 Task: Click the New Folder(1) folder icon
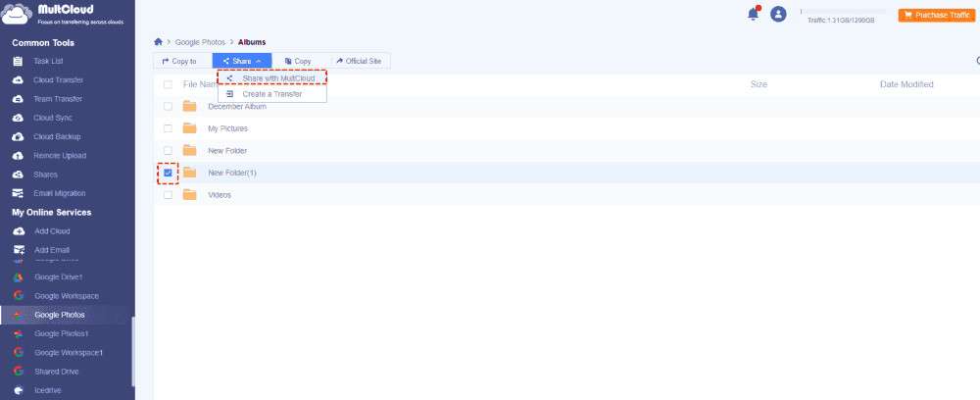pos(189,173)
